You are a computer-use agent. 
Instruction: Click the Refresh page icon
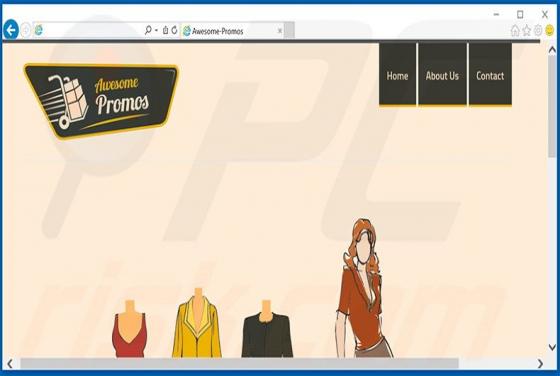tap(174, 30)
